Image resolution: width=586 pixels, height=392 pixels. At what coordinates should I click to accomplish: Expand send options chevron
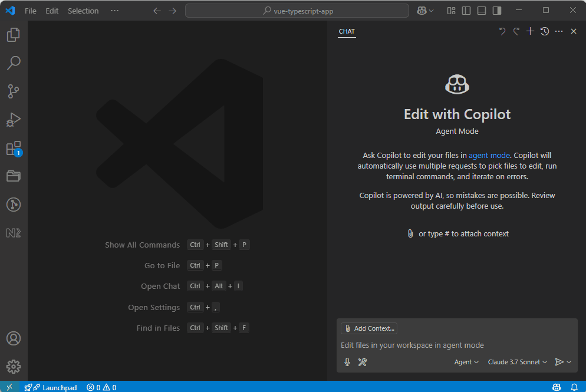point(569,362)
